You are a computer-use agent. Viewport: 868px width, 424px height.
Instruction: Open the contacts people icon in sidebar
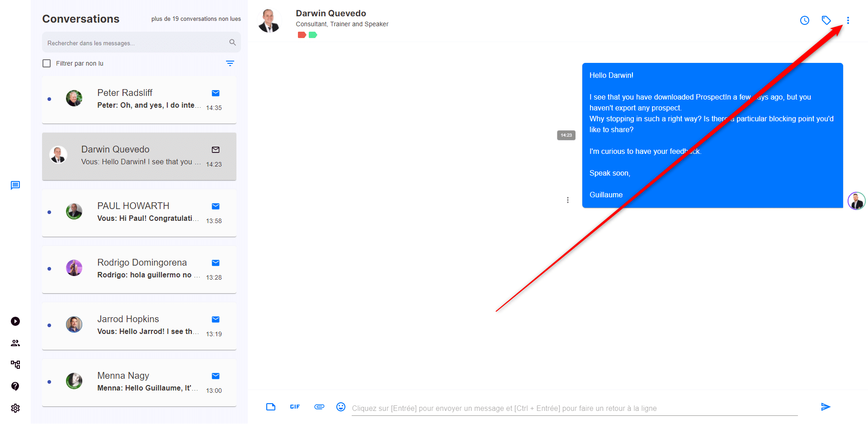(15, 343)
